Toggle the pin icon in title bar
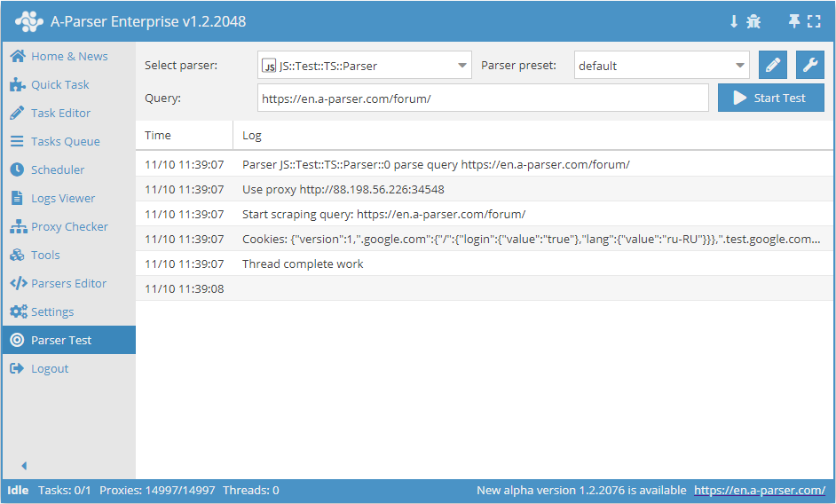 tap(794, 21)
